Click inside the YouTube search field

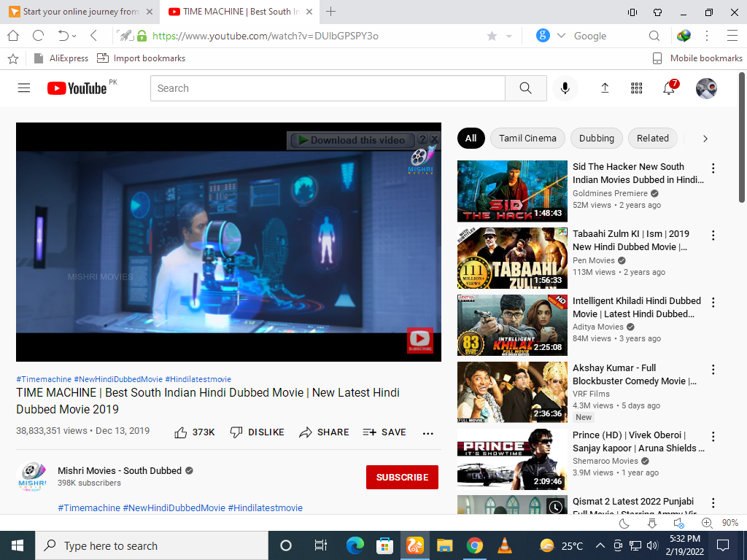[x=328, y=88]
